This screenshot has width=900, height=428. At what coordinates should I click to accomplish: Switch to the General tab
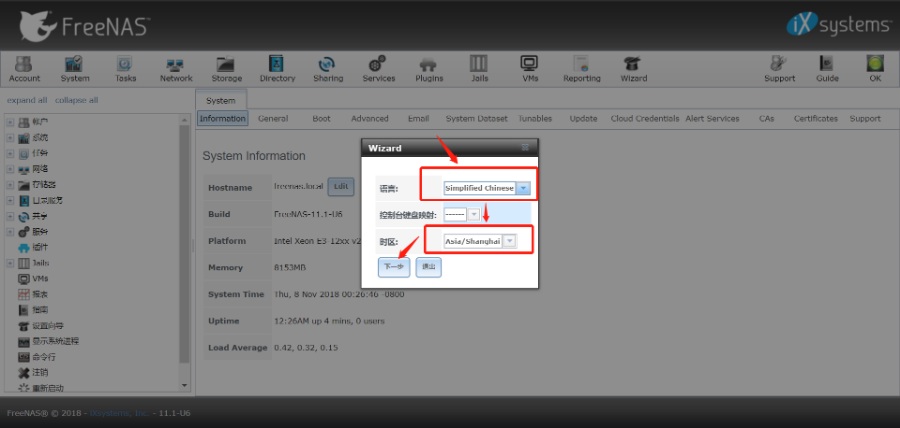tap(273, 119)
